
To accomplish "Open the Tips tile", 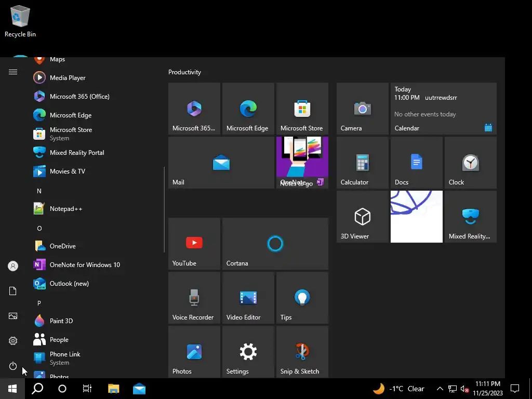I will 302,298.
